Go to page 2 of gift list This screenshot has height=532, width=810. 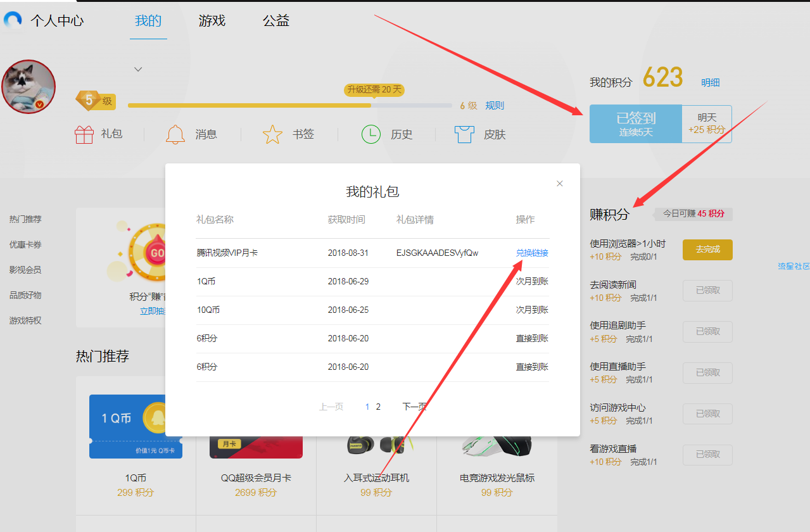coord(378,407)
